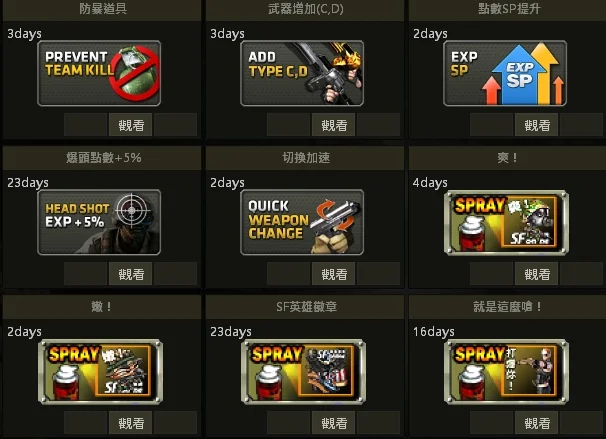The width and height of the screenshot is (606, 439).
Task: Click 觀看 under the 16days spray
Action: click(536, 423)
